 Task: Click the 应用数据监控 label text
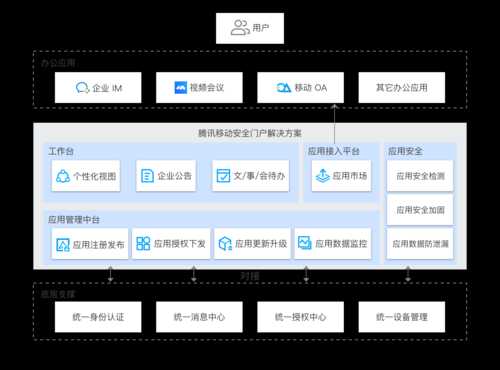pos(341,244)
